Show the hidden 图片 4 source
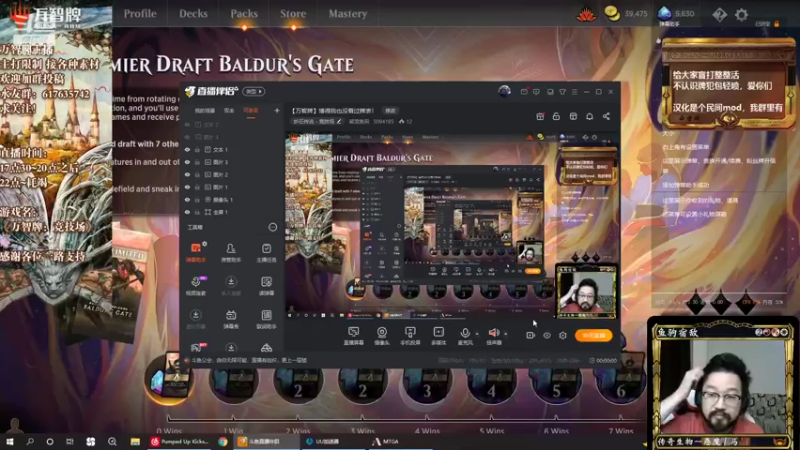This screenshot has width=800, height=450. (x=187, y=137)
